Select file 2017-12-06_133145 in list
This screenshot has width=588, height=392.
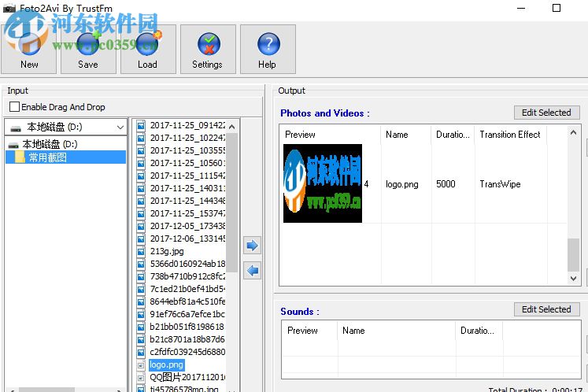click(187, 239)
